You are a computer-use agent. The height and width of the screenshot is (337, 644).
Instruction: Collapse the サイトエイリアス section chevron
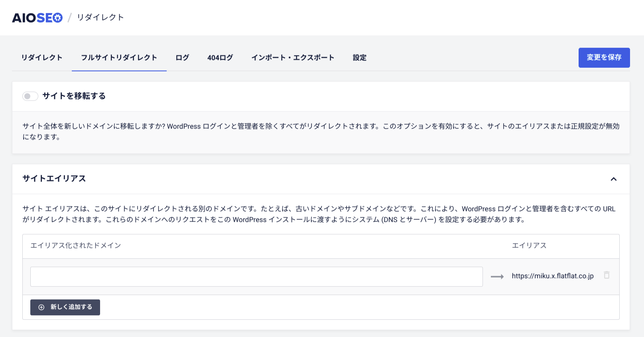(614, 179)
